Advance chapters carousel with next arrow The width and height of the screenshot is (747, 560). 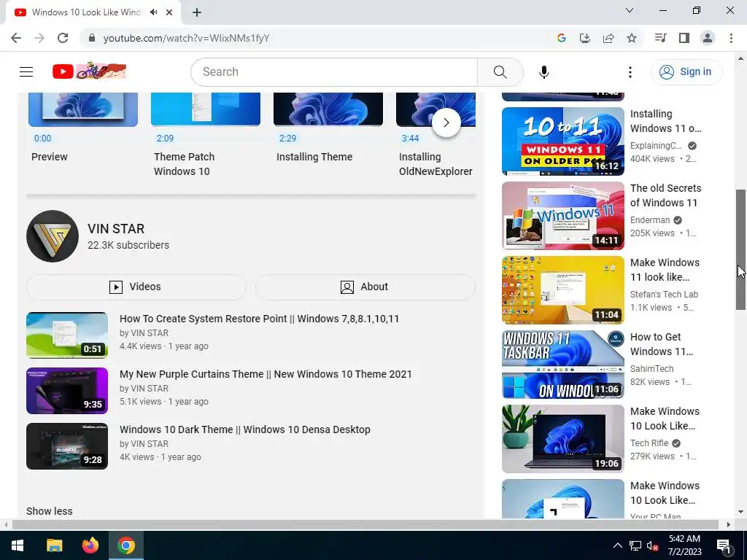446,122
